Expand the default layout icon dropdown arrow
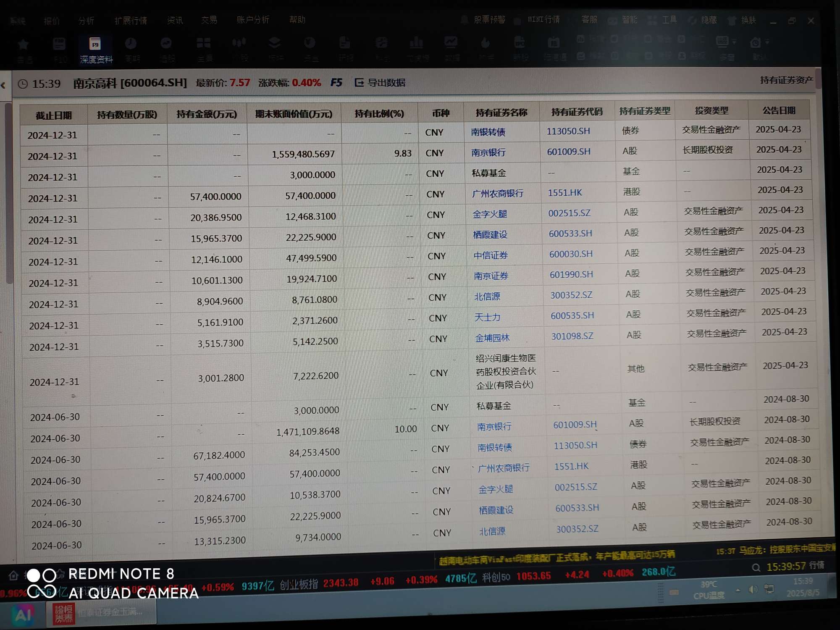Image resolution: width=840 pixels, height=630 pixels. 767,42
